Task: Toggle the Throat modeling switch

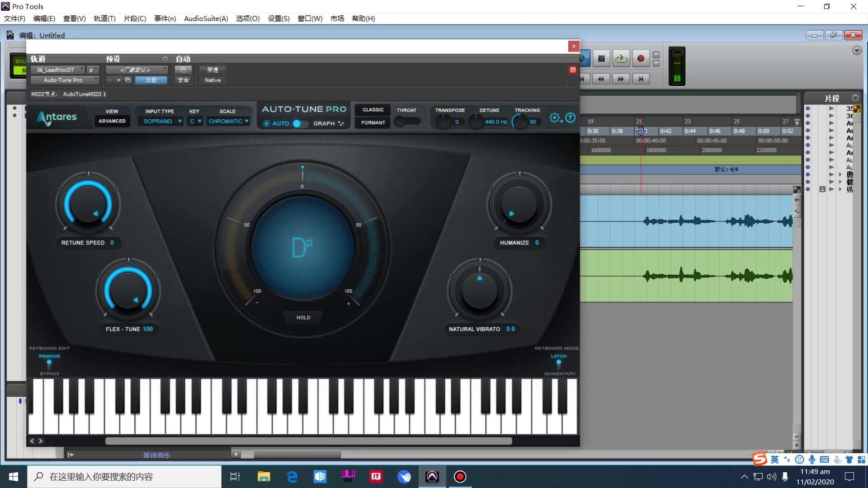Action: point(407,121)
